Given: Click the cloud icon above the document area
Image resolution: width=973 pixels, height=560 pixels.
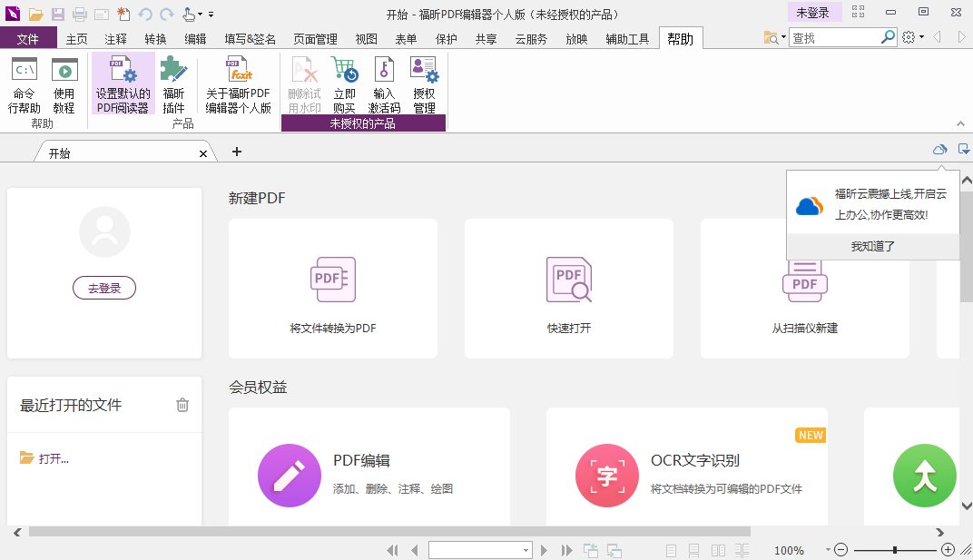Looking at the screenshot, I should pos(939,149).
